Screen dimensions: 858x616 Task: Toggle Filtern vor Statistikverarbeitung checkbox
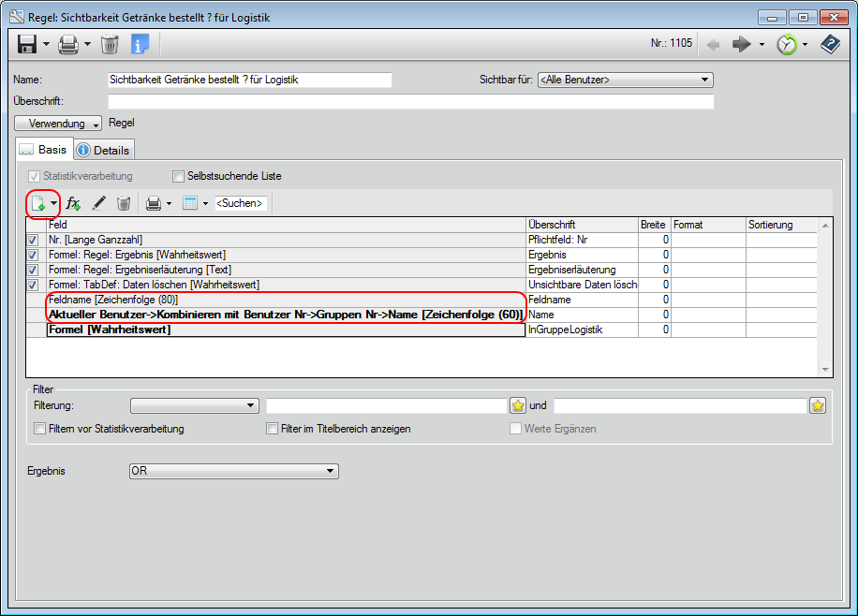(x=40, y=429)
